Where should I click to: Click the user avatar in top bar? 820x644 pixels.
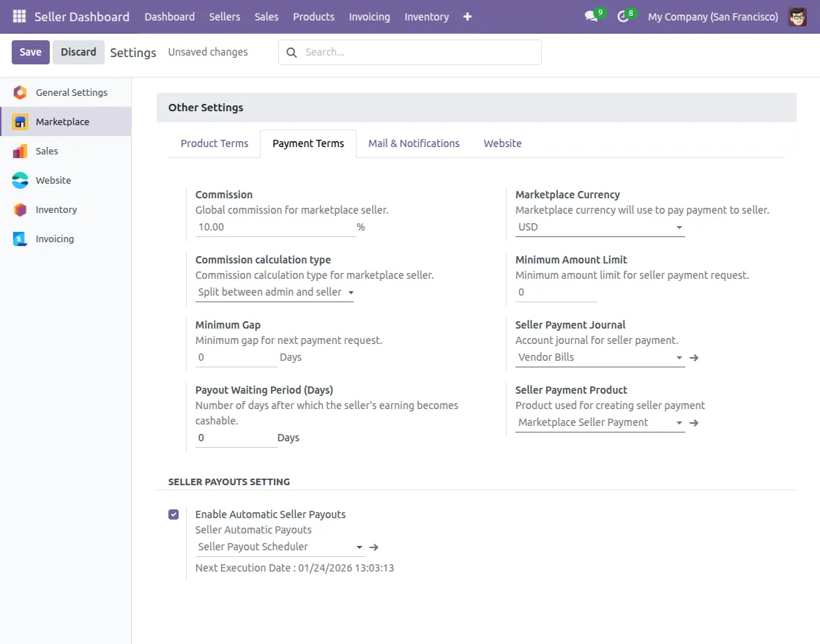pyautogui.click(x=797, y=16)
